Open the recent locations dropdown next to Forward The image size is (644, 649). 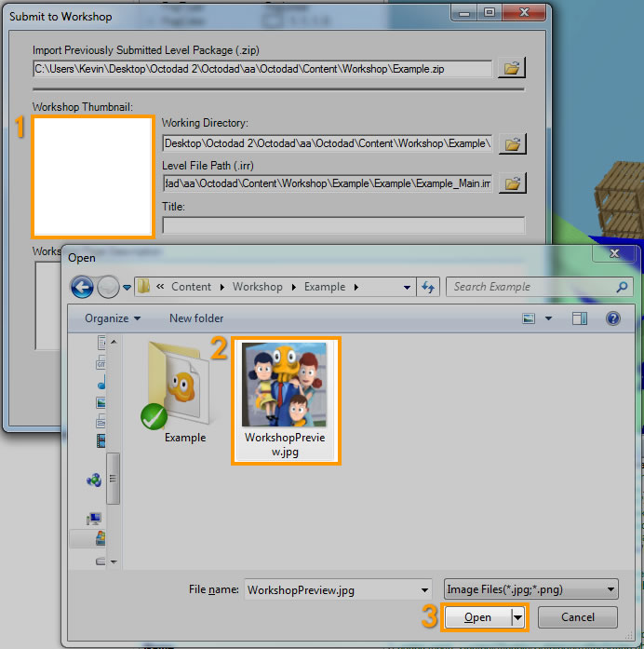point(127,287)
